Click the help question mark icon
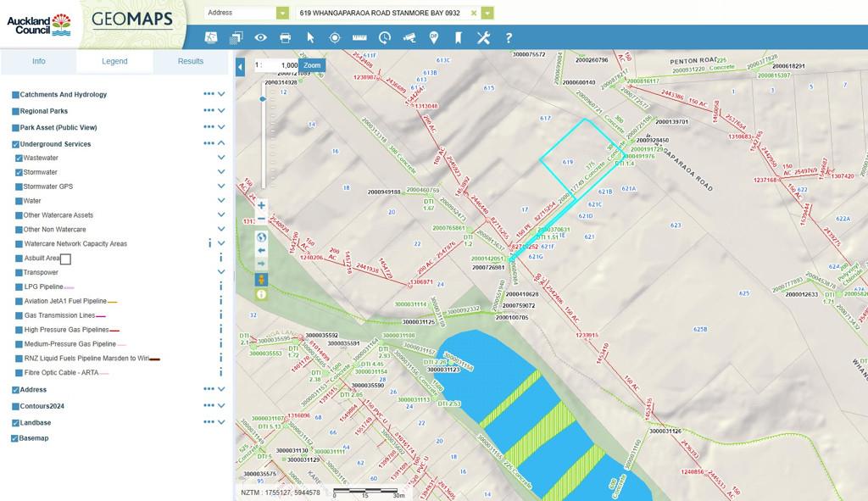Image resolution: width=868 pixels, height=501 pixels. [509, 37]
